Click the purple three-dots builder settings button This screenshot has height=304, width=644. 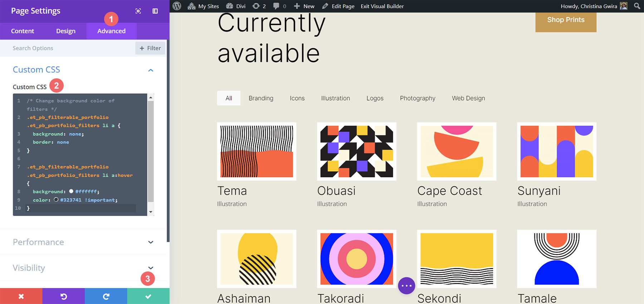tap(406, 286)
